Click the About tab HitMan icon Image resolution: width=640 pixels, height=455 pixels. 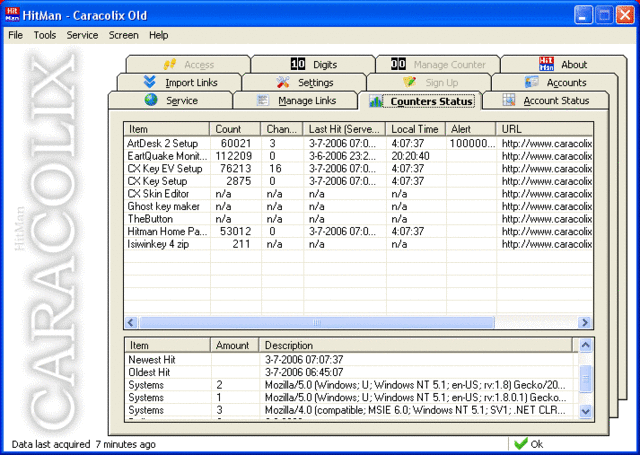(x=546, y=64)
